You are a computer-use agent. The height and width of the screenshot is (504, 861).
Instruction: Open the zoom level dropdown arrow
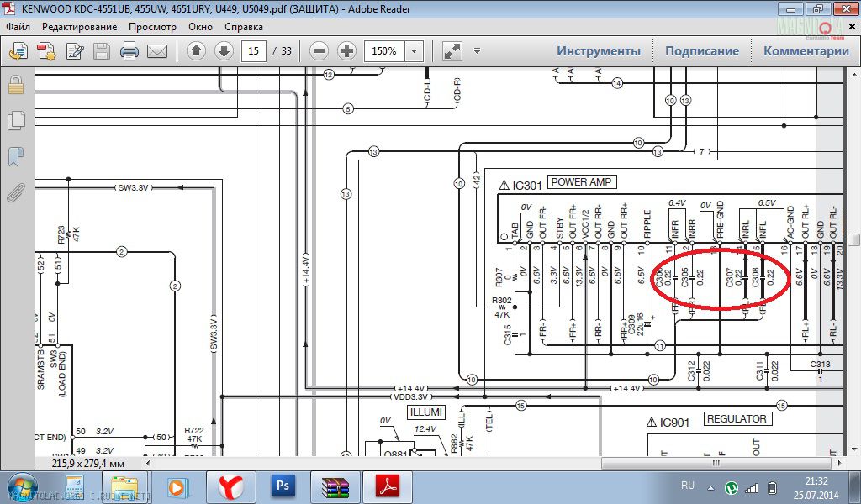(414, 51)
